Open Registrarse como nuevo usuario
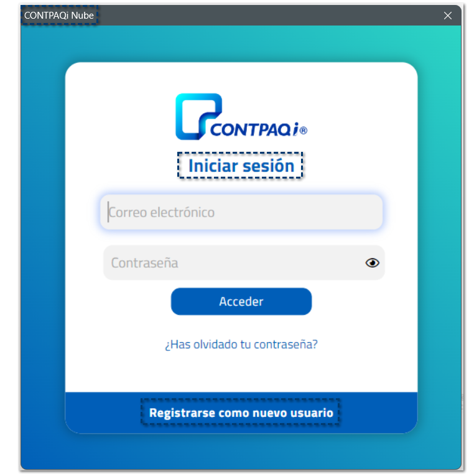Screen dimensions: 469x476 (241, 413)
